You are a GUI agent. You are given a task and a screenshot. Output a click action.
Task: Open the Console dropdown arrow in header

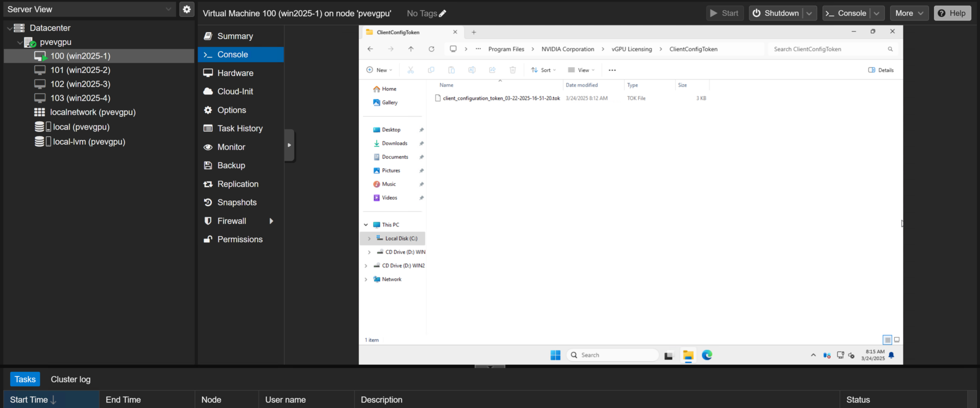(876, 13)
